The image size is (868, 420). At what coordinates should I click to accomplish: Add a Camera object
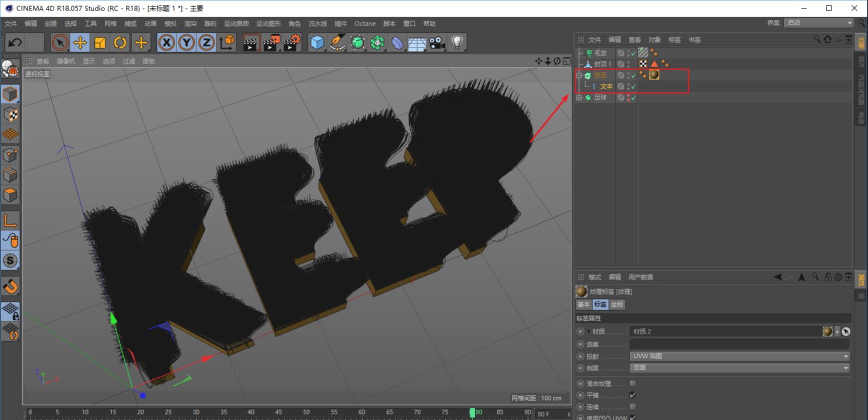[x=437, y=43]
